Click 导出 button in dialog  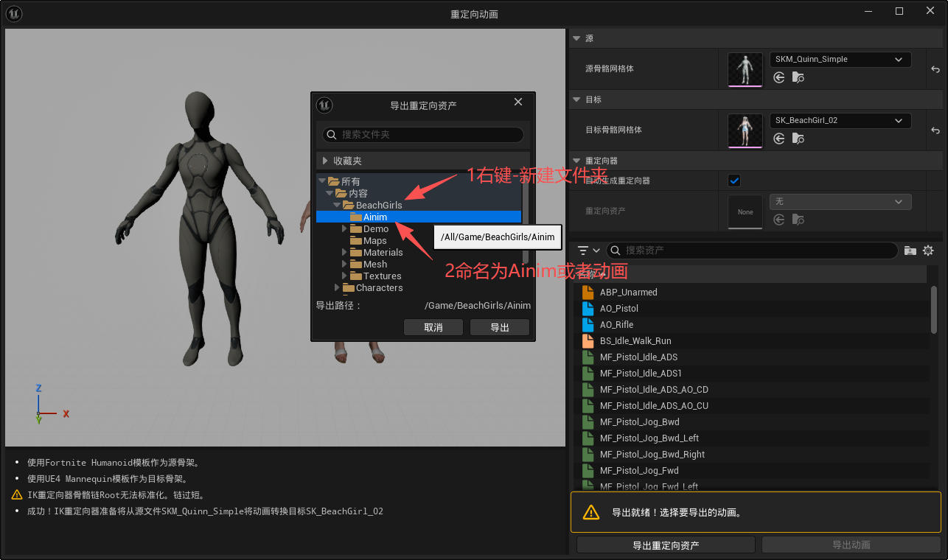point(500,327)
